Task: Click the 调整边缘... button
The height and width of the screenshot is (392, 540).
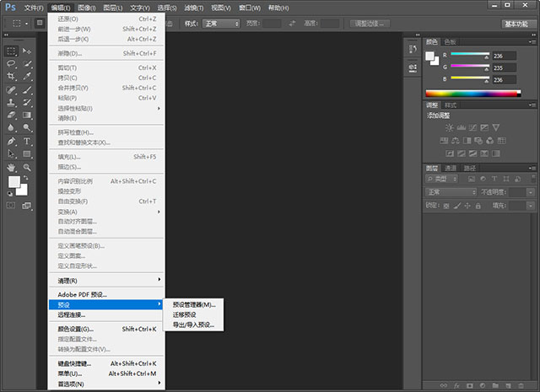Action: [370, 24]
